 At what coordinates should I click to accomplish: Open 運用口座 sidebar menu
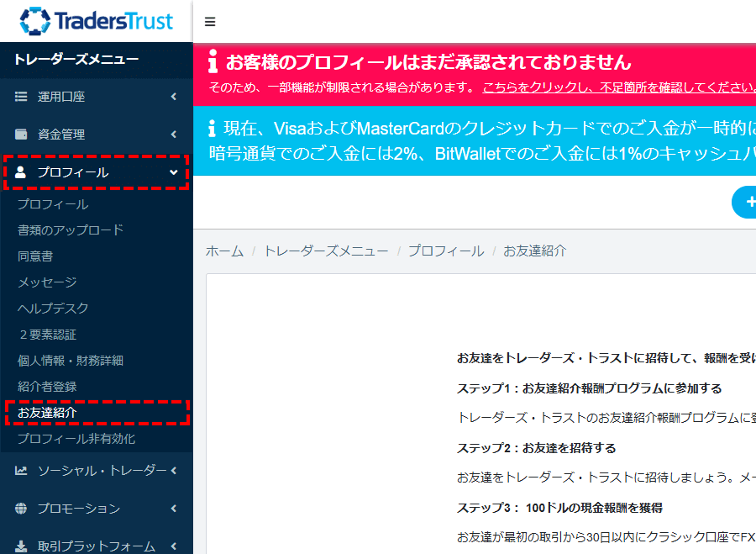pos(97,97)
